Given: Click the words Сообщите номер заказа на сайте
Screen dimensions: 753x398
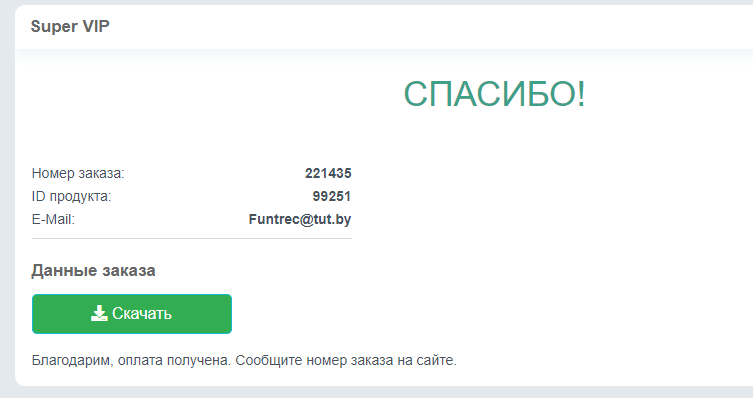Looking at the screenshot, I should (346, 360).
